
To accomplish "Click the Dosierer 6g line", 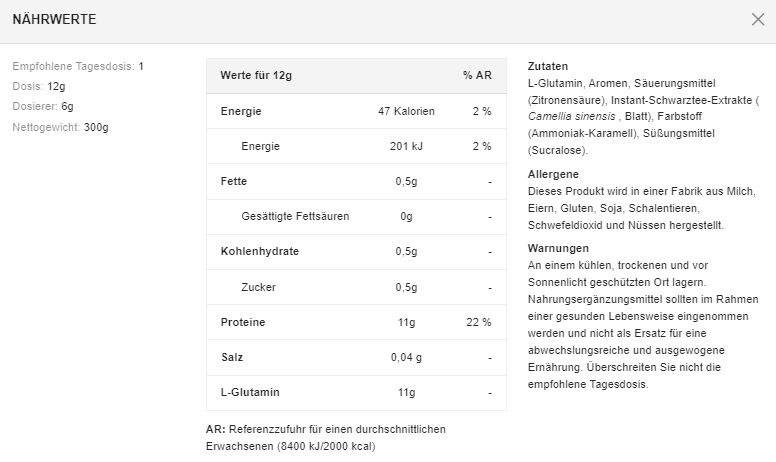I will pyautogui.click(x=43, y=106).
